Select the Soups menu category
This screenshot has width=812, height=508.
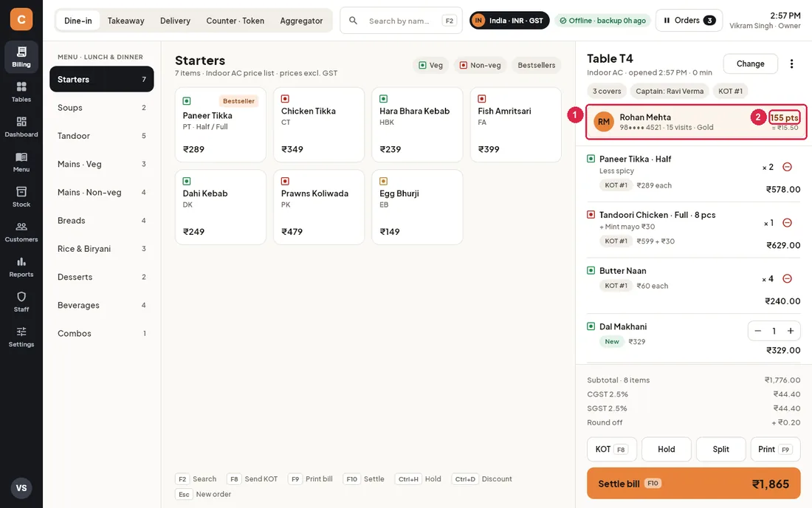[102, 108]
